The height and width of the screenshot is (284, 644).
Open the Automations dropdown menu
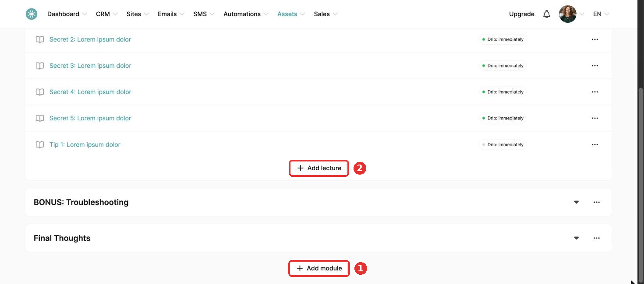click(246, 14)
